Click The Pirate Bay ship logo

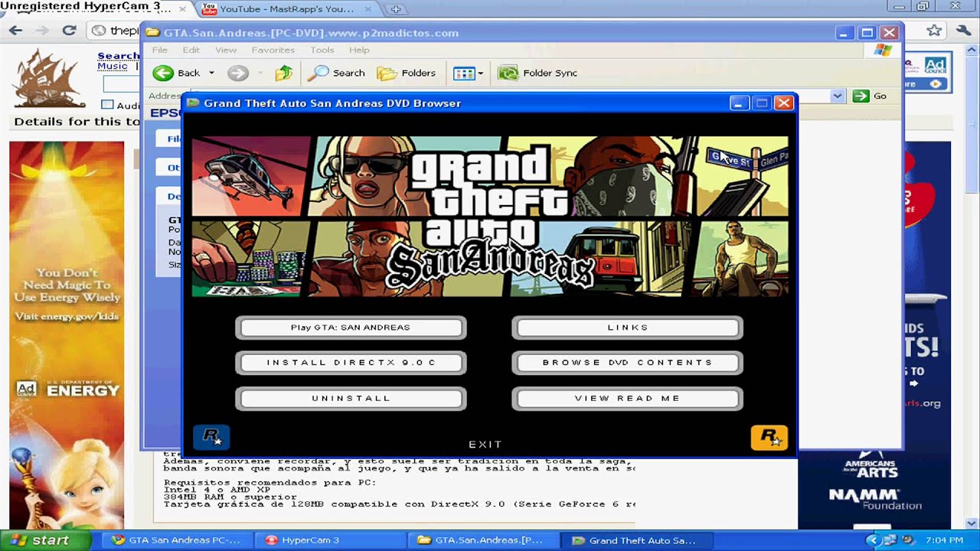(x=50, y=78)
